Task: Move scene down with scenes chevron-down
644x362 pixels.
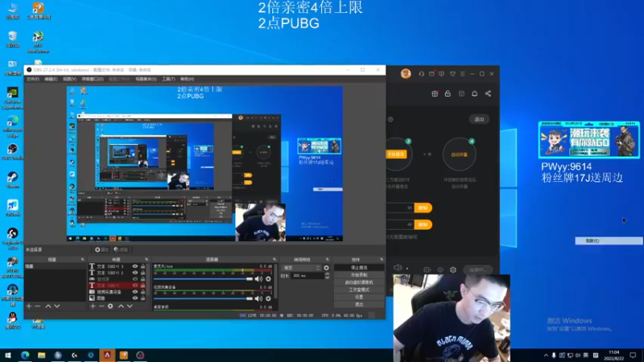Action: (x=57, y=306)
